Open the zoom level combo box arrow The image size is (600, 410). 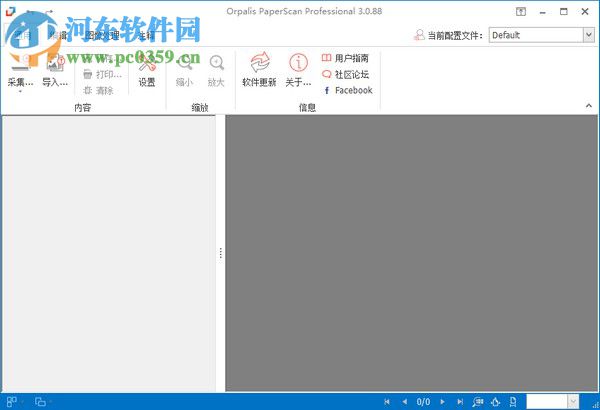(x=573, y=402)
